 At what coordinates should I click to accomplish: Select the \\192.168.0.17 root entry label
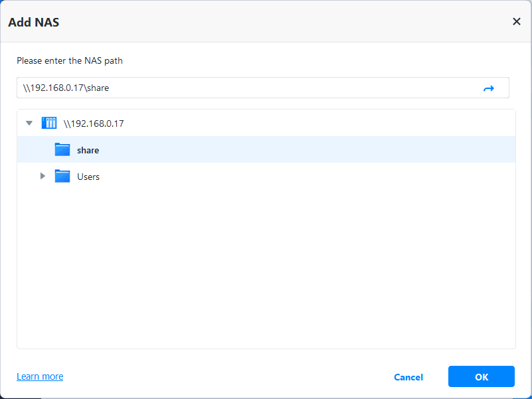pos(94,123)
